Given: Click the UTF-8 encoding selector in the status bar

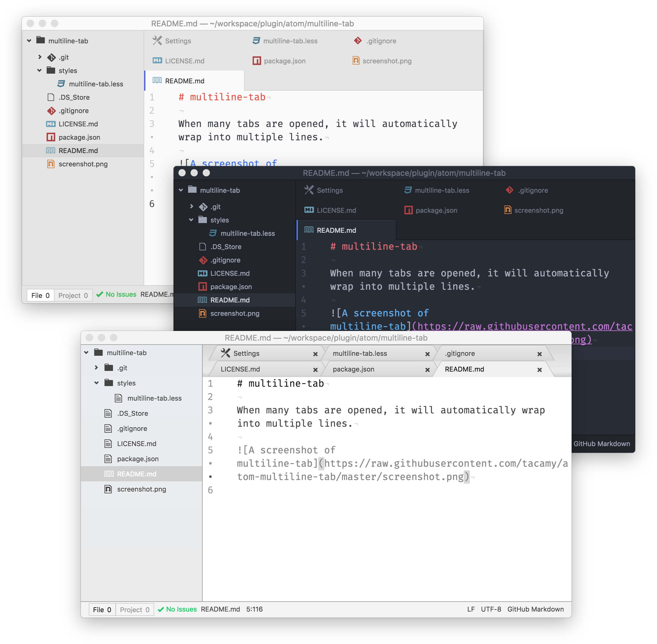Looking at the screenshot, I should [x=491, y=609].
